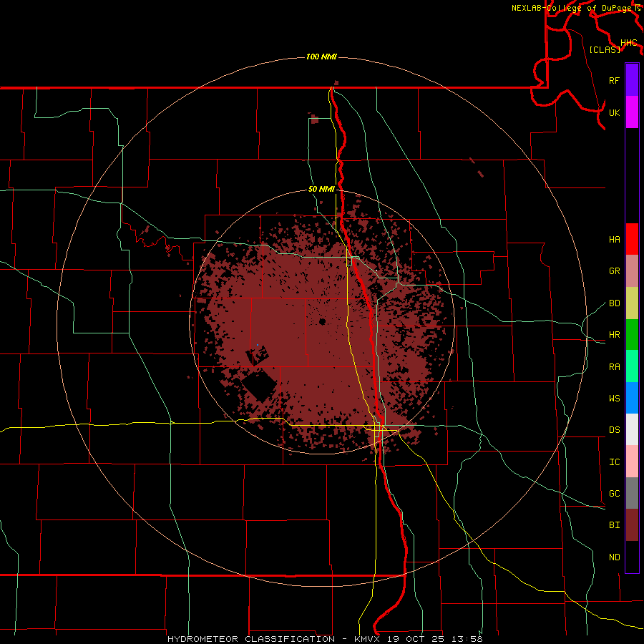Viewport: 644px width, 644px height.
Task: Click the radar site center dot
Action: click(x=322, y=321)
